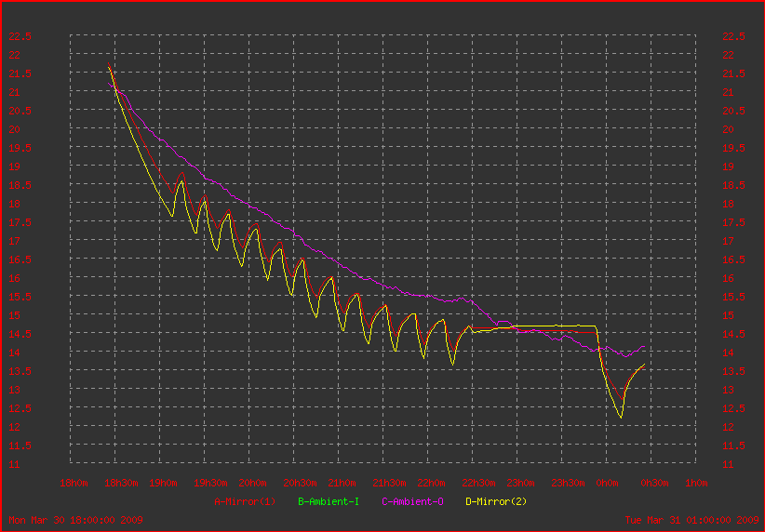Select the 20.5 label on the right axis
765x532 pixels.
(x=733, y=111)
